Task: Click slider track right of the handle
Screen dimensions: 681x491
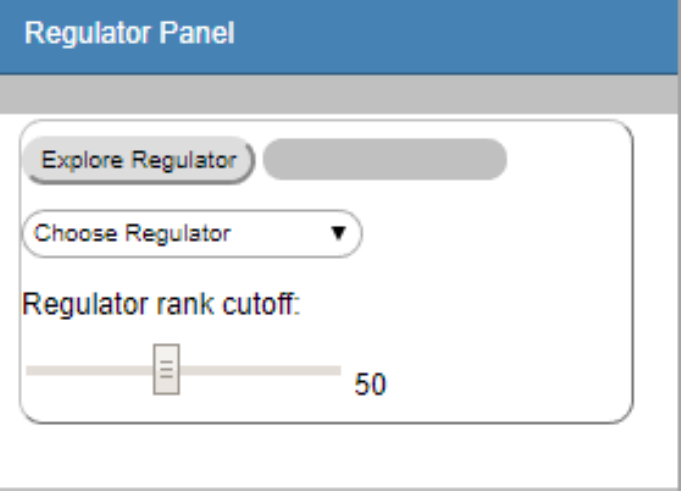Action: coord(260,370)
